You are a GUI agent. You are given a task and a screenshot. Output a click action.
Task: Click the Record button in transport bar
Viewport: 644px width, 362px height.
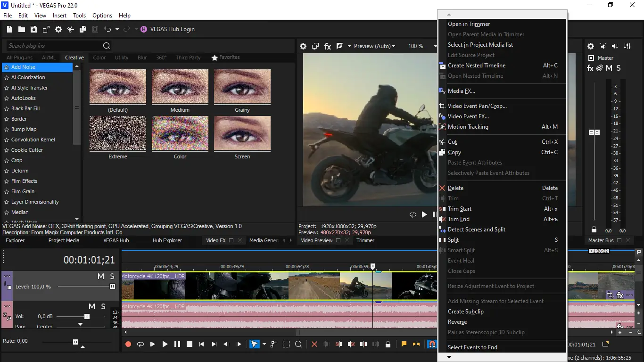128,345
